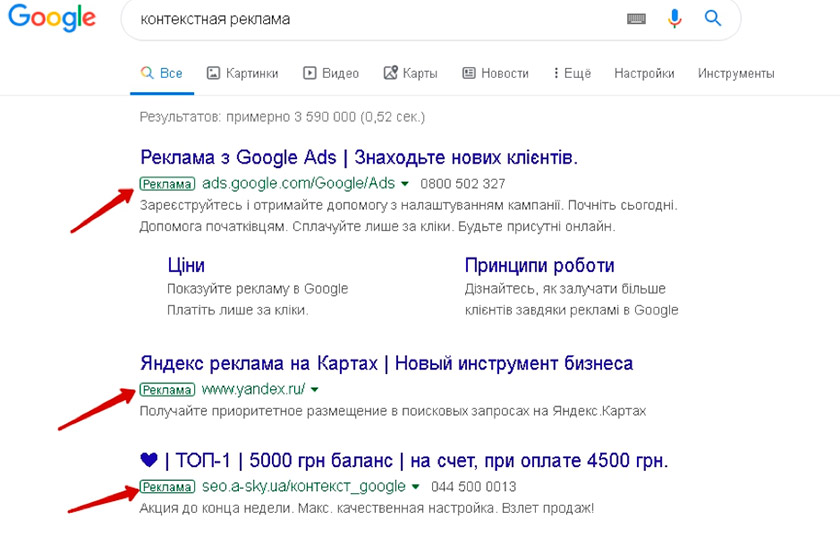Open Настройки
The height and width of the screenshot is (537, 840).
coord(644,73)
